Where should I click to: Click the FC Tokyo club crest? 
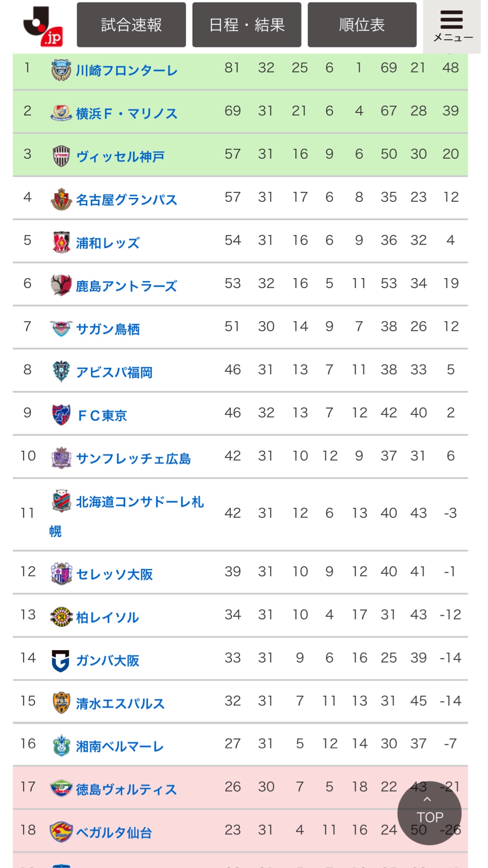(x=61, y=414)
